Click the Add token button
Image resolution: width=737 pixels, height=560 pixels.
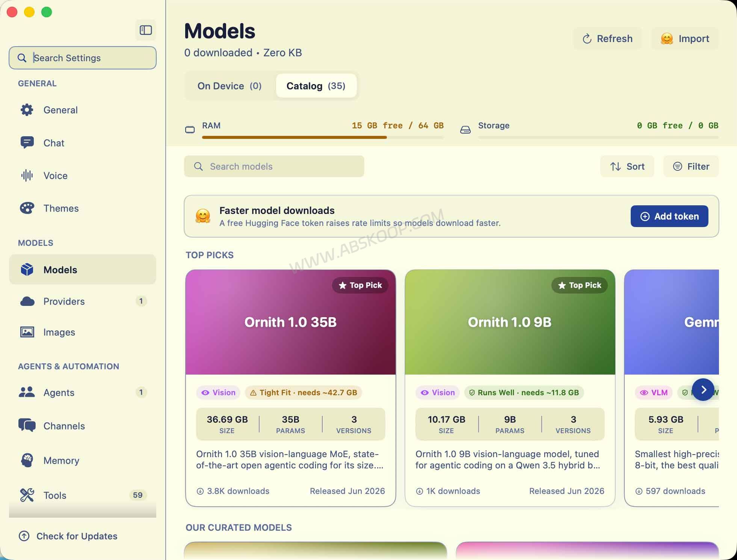(669, 216)
